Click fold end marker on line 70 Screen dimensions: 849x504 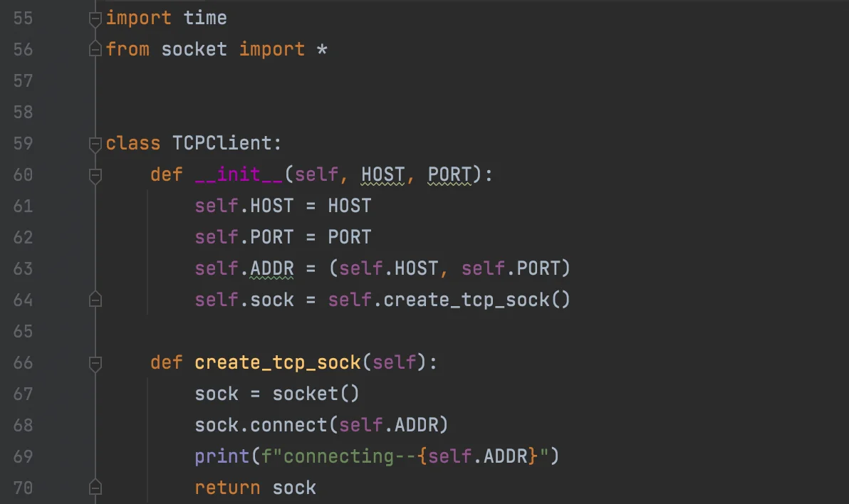point(95,487)
